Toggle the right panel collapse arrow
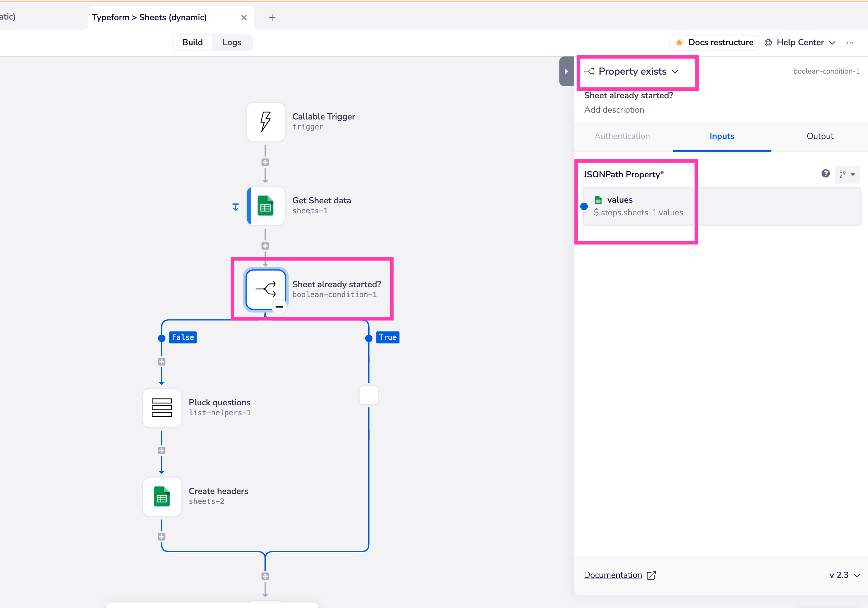Image resolution: width=868 pixels, height=608 pixels. pos(566,71)
